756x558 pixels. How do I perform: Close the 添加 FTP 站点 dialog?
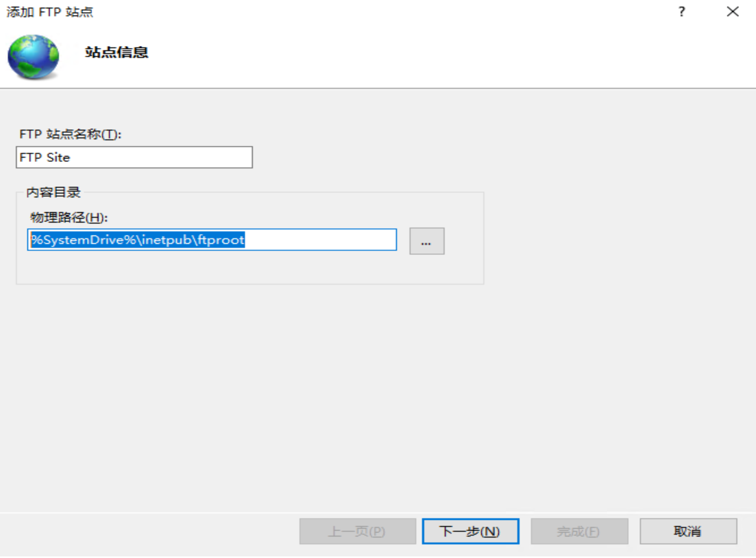coord(732,12)
